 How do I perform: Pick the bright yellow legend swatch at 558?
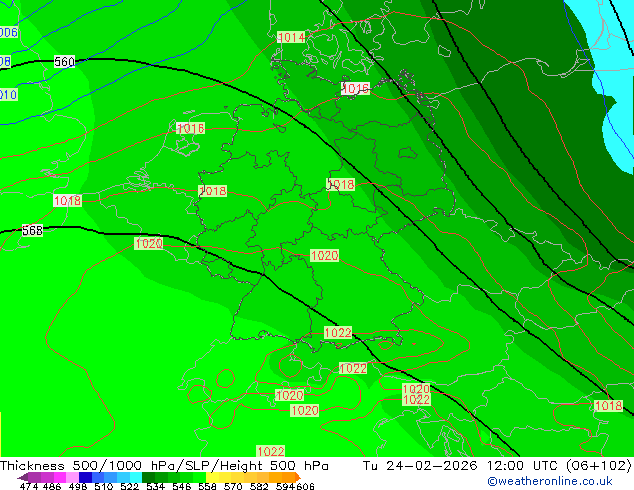tap(212, 477)
